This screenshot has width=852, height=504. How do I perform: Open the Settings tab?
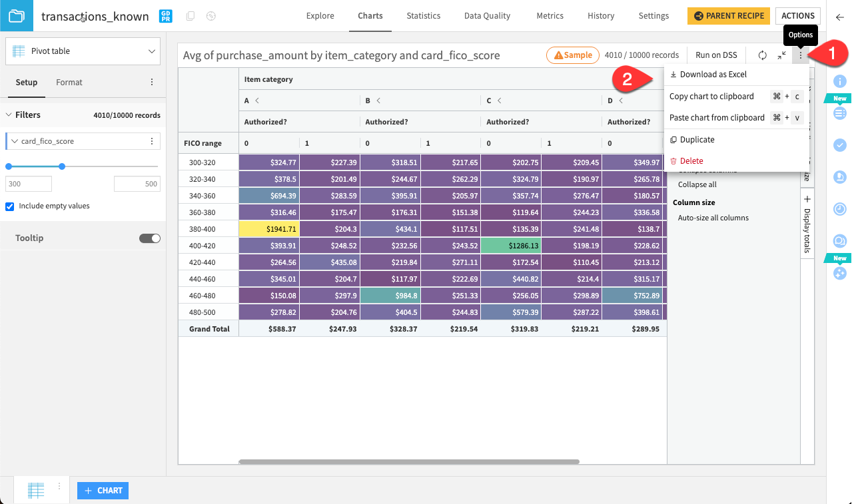(653, 16)
